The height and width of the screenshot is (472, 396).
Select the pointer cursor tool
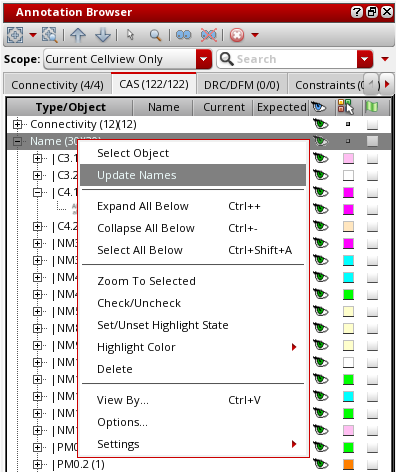[130, 35]
